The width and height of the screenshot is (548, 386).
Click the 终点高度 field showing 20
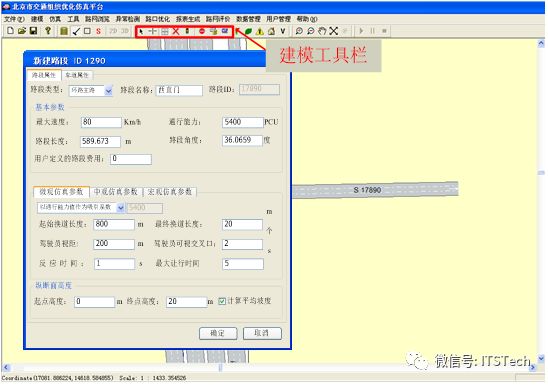[187, 302]
